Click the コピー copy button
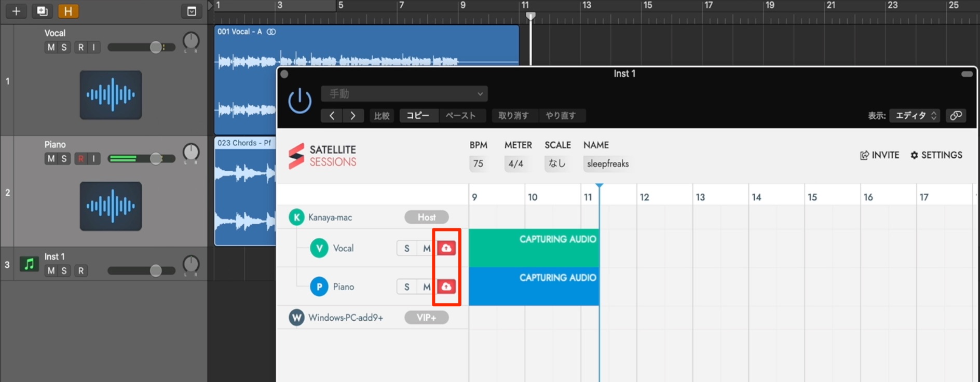This screenshot has width=980, height=382. (418, 116)
